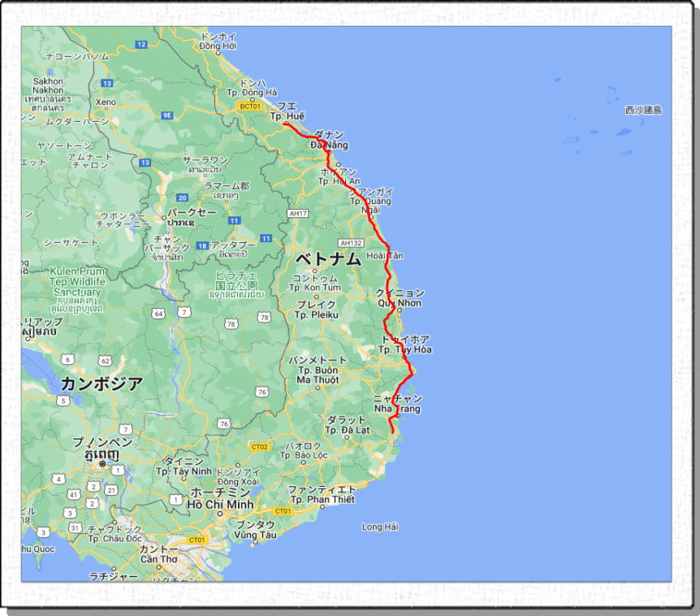
Task: Click the ヤソートーン label
Action: (64, 145)
